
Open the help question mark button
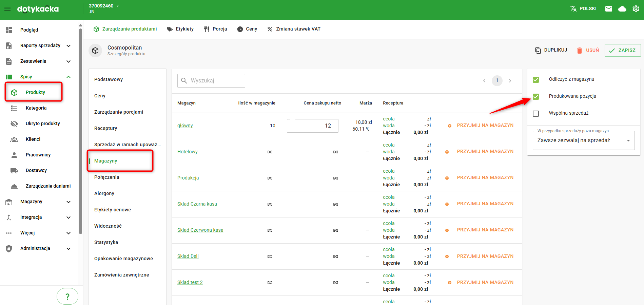pos(67,297)
